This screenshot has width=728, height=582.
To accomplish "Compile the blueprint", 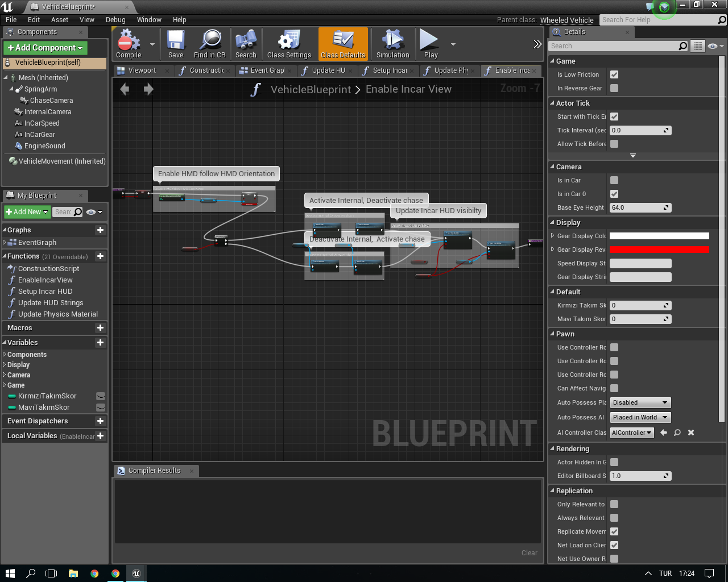I will (x=129, y=44).
